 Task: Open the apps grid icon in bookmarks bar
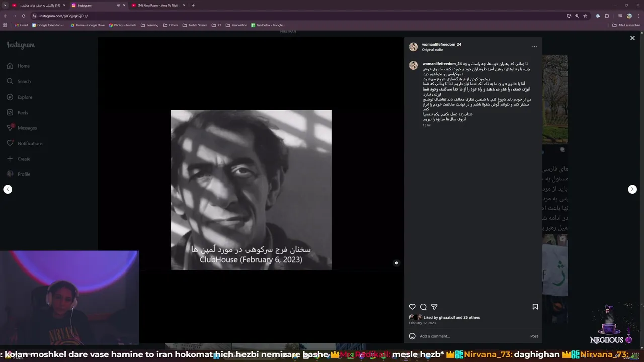click(x=5, y=25)
